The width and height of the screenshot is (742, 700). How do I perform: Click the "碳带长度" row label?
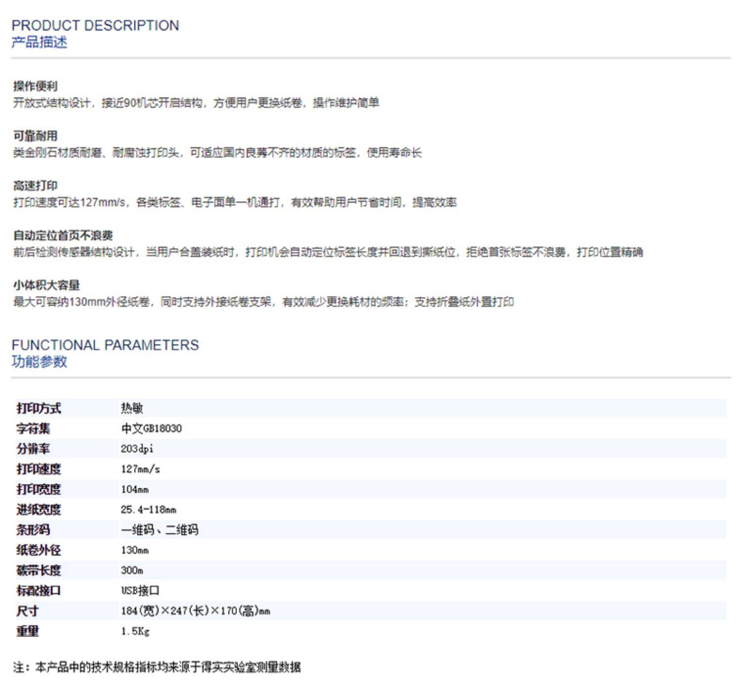coord(39,570)
